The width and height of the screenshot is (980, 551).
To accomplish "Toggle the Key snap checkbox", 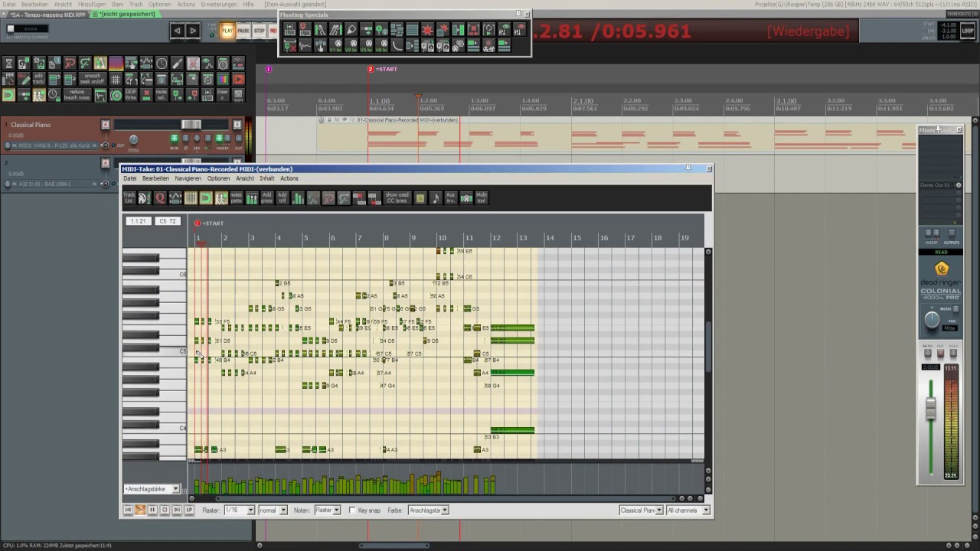I will 352,510.
